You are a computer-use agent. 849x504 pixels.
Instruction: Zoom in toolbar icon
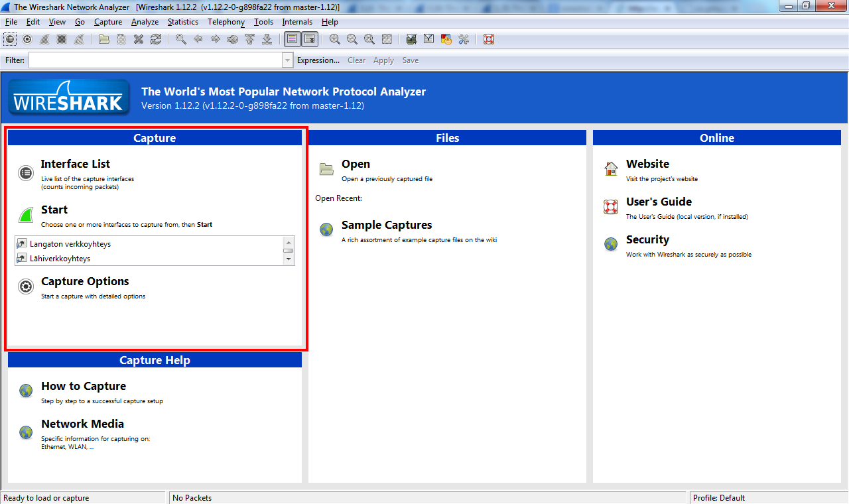pyautogui.click(x=335, y=39)
